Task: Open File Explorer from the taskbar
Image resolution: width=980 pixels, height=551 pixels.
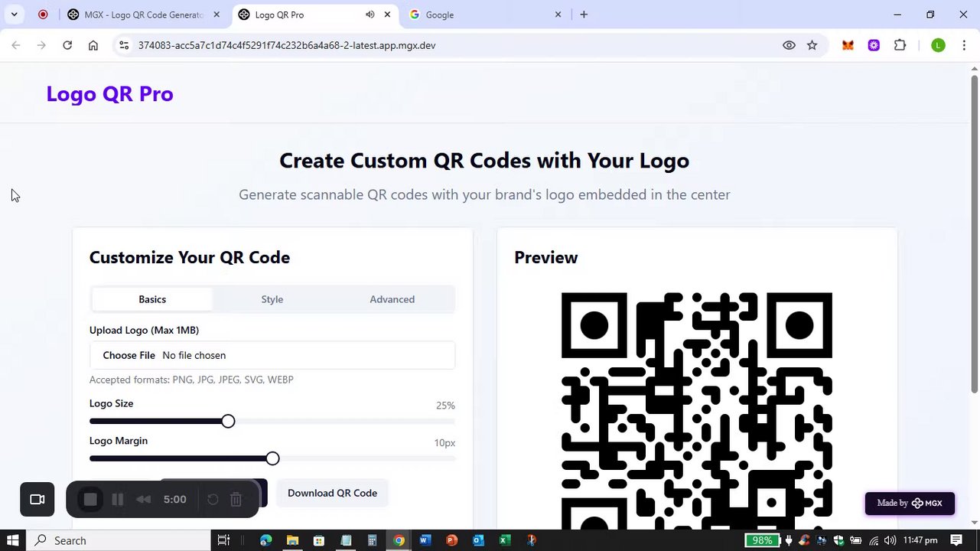Action: 292,540
